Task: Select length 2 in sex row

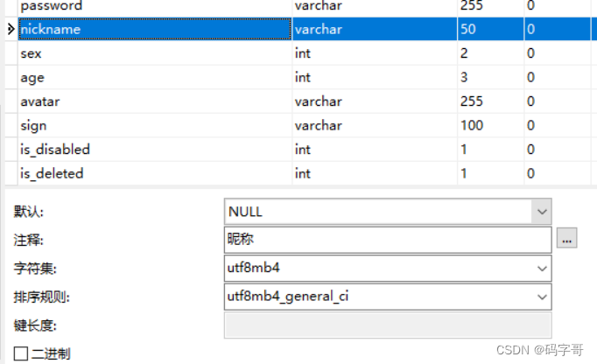Action: coord(490,52)
